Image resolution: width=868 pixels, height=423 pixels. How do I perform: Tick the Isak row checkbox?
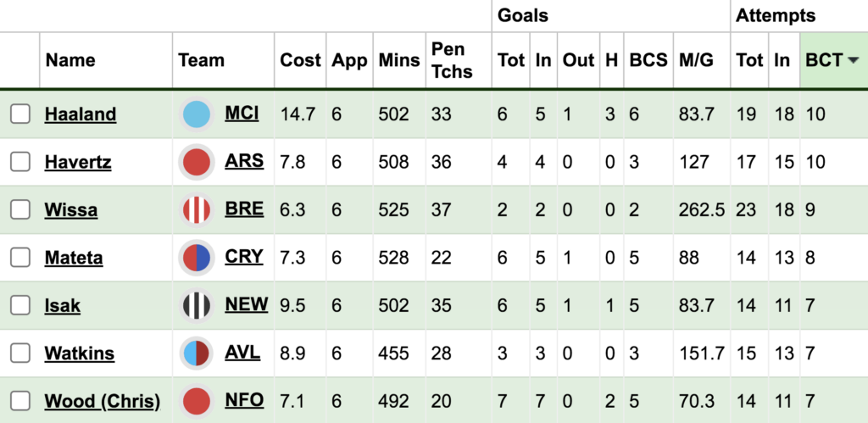click(x=20, y=306)
